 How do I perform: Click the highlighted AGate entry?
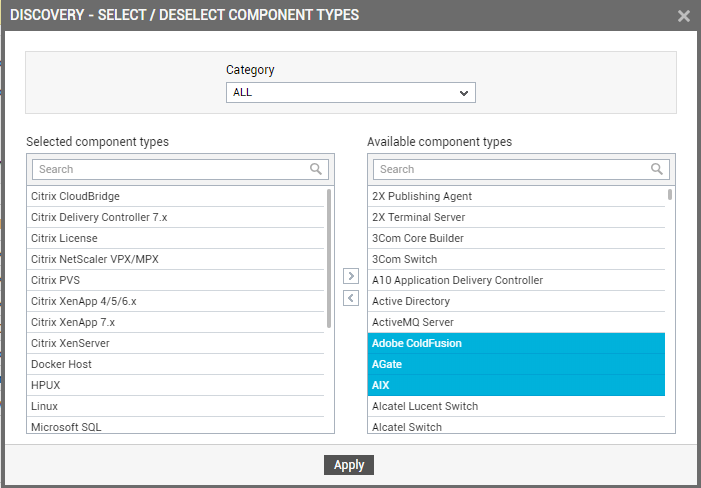tap(516, 364)
